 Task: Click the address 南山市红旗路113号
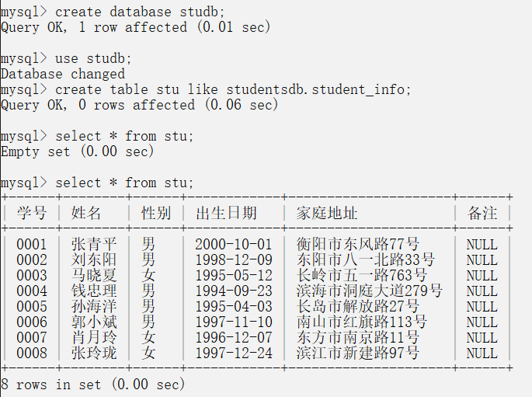[361, 322]
